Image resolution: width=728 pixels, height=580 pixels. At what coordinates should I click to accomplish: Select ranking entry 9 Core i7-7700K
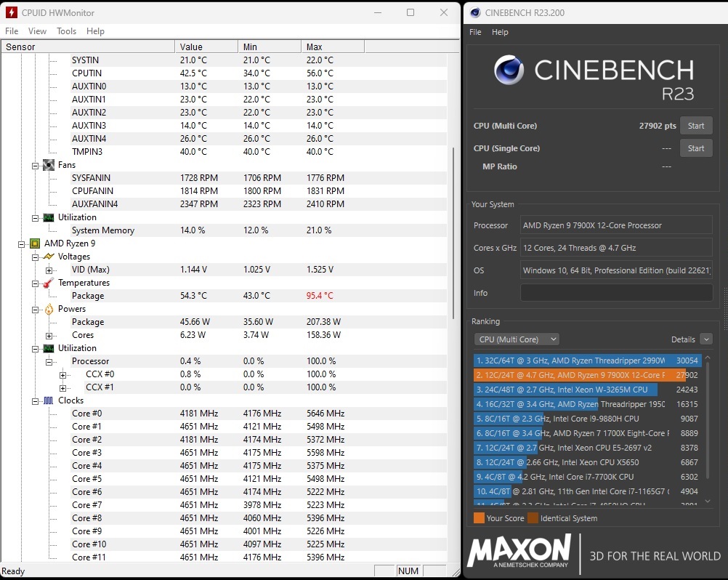[587, 477]
